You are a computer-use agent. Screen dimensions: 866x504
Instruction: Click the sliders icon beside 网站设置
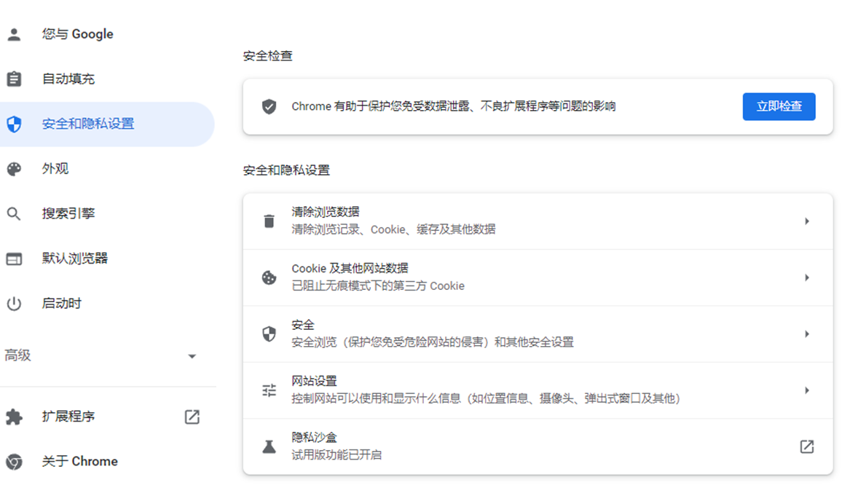click(x=269, y=390)
